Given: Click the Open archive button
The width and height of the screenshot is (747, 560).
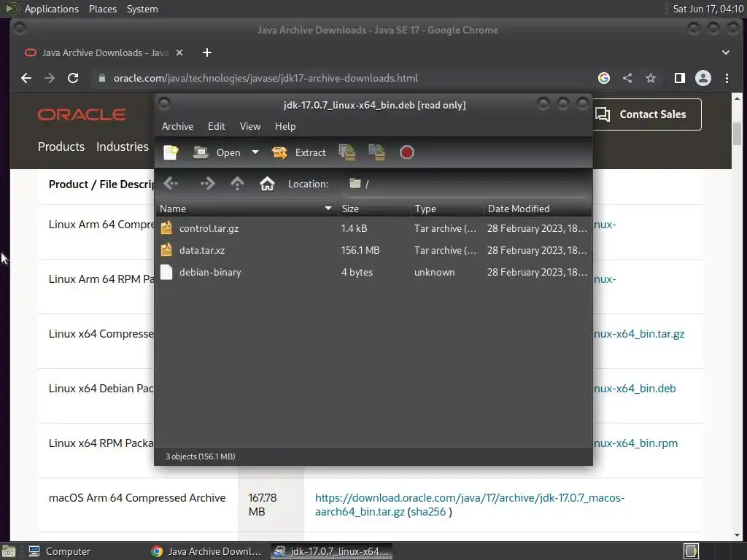Looking at the screenshot, I should pos(217,153).
